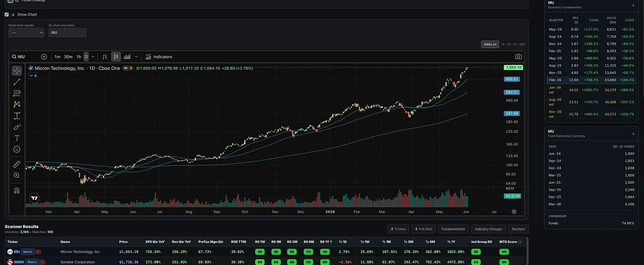Viewport: 644px width, 265px height.
Task: Activate the zoom in tool
Action: point(17,175)
